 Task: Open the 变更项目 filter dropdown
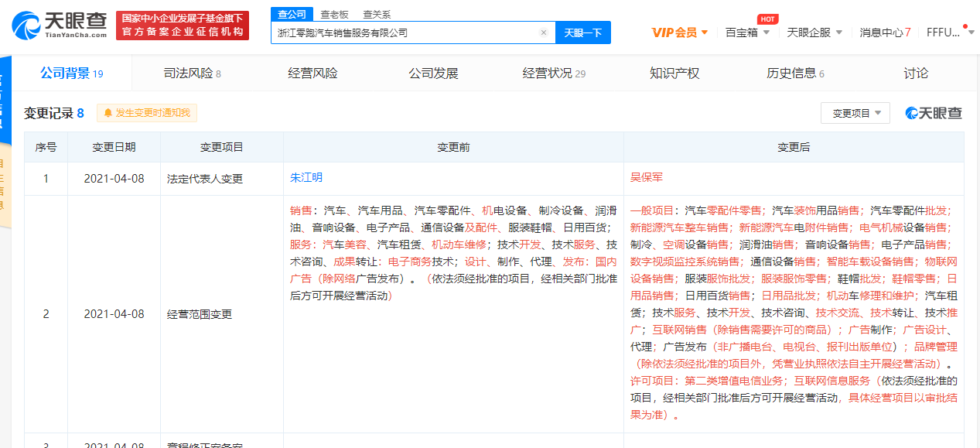[x=855, y=113]
